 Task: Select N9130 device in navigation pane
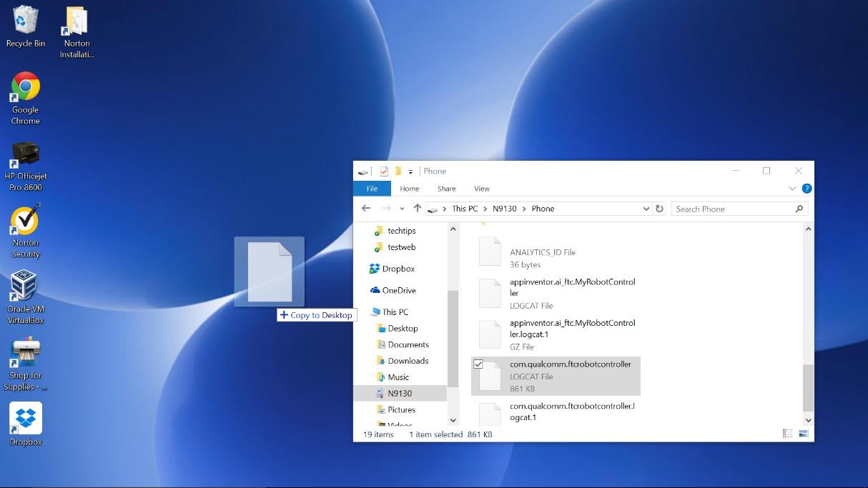coord(400,394)
